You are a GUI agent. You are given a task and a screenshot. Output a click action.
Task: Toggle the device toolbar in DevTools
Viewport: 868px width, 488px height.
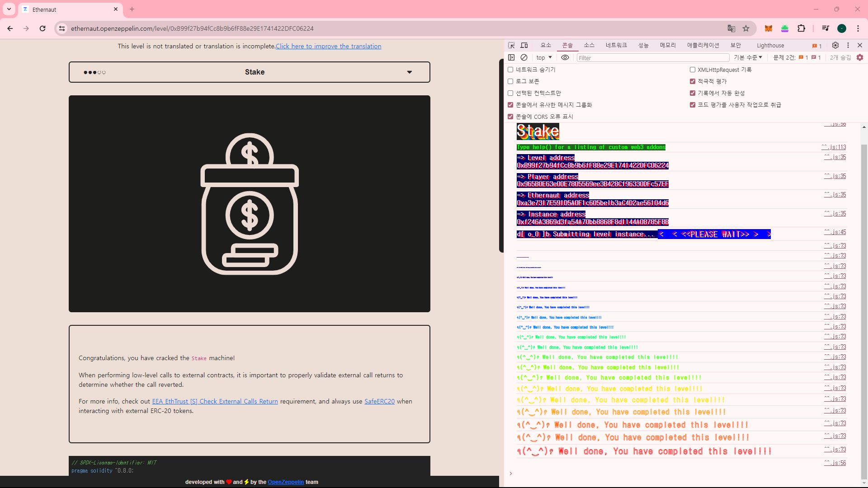(x=524, y=45)
